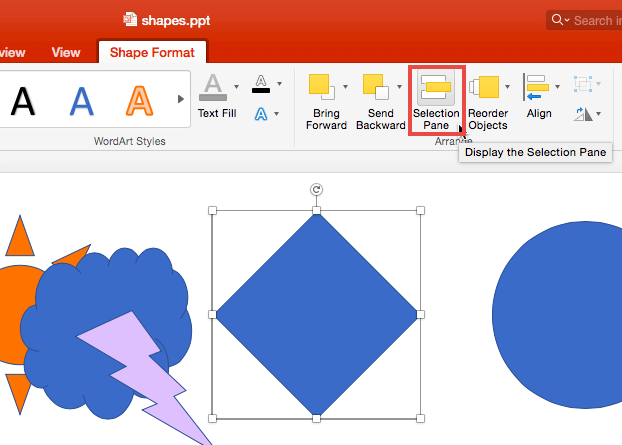Apply the orange outlined WordArt style
The width and height of the screenshot is (622, 445).
[x=139, y=100]
